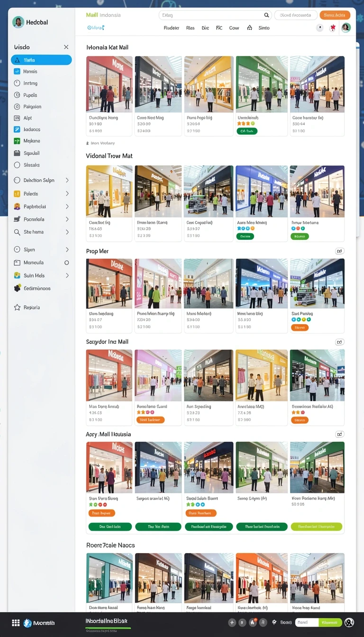
Task: Expand the Sipm sidebar chevron
Action: [67, 249]
